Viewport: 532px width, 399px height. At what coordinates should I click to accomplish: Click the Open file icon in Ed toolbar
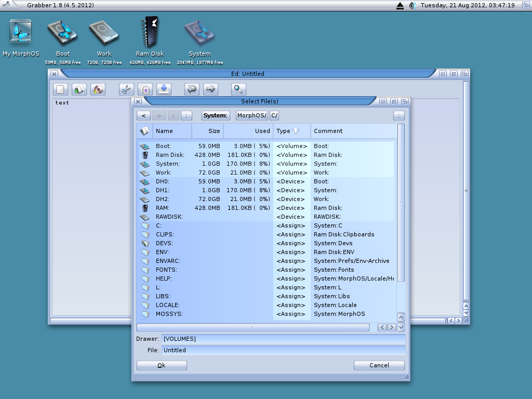tap(79, 89)
